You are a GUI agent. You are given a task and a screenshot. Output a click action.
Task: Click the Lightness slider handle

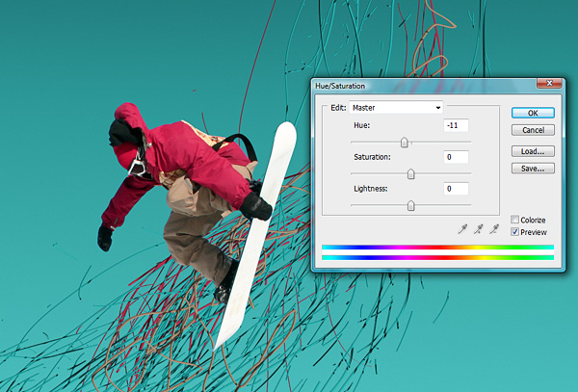point(411,205)
